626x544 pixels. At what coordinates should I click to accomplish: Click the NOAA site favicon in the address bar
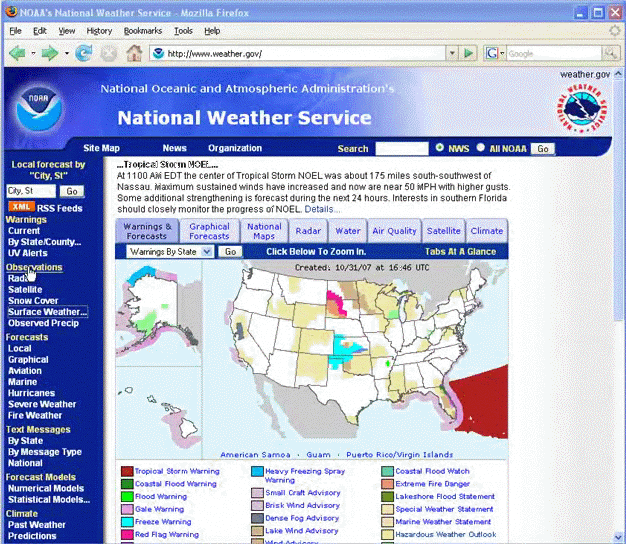click(x=159, y=53)
